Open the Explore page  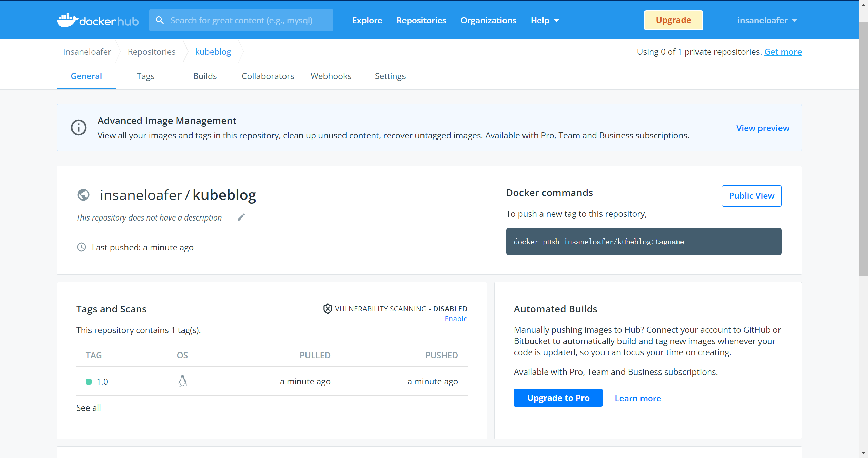click(367, 20)
